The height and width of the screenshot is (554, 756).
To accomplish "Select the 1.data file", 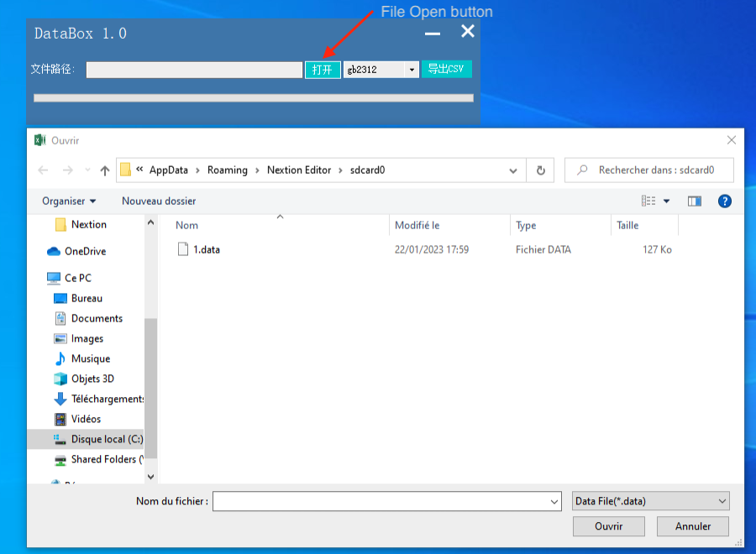I will click(x=207, y=249).
